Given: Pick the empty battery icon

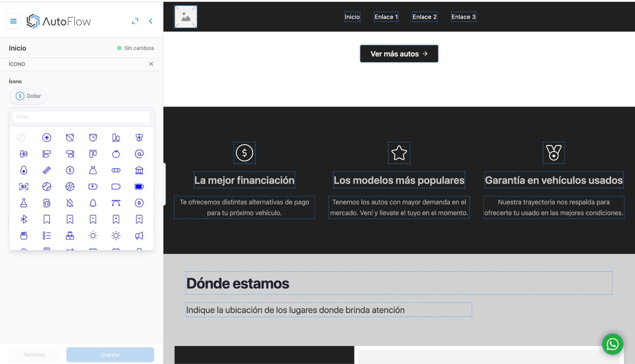Looking at the screenshot, I should coord(116,187).
